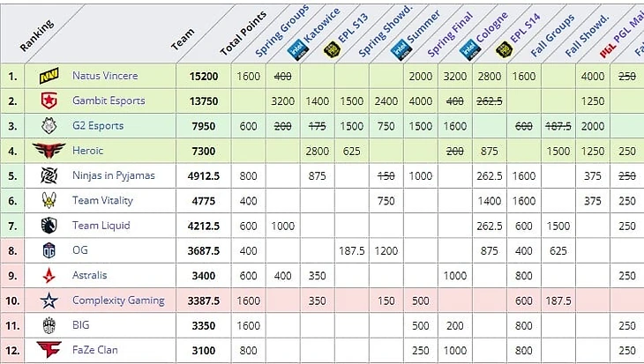Select Heroic total points 7300
644x364 pixels.
pyautogui.click(x=204, y=151)
